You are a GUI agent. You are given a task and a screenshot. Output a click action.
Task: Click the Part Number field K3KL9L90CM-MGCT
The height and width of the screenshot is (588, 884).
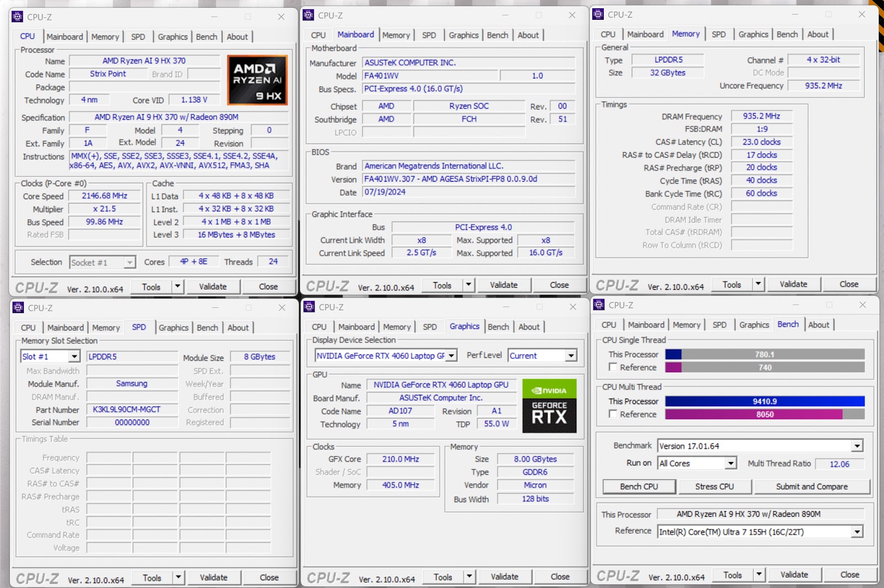click(x=132, y=410)
